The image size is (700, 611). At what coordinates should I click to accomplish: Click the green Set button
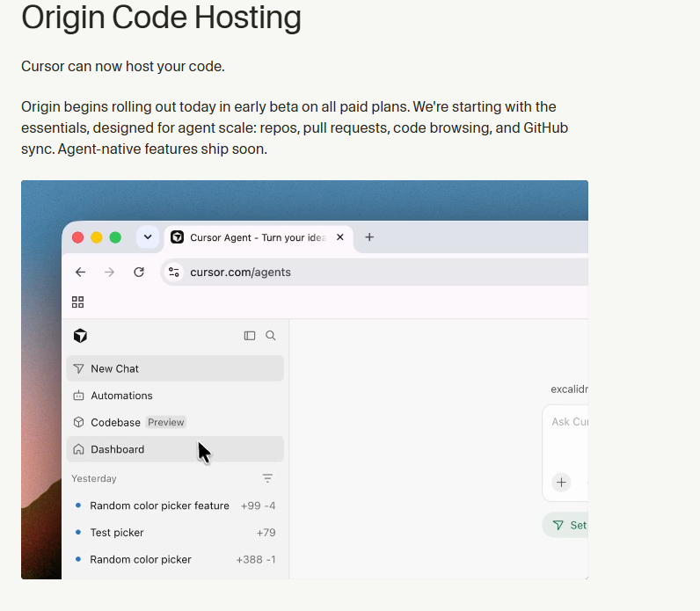click(x=565, y=526)
